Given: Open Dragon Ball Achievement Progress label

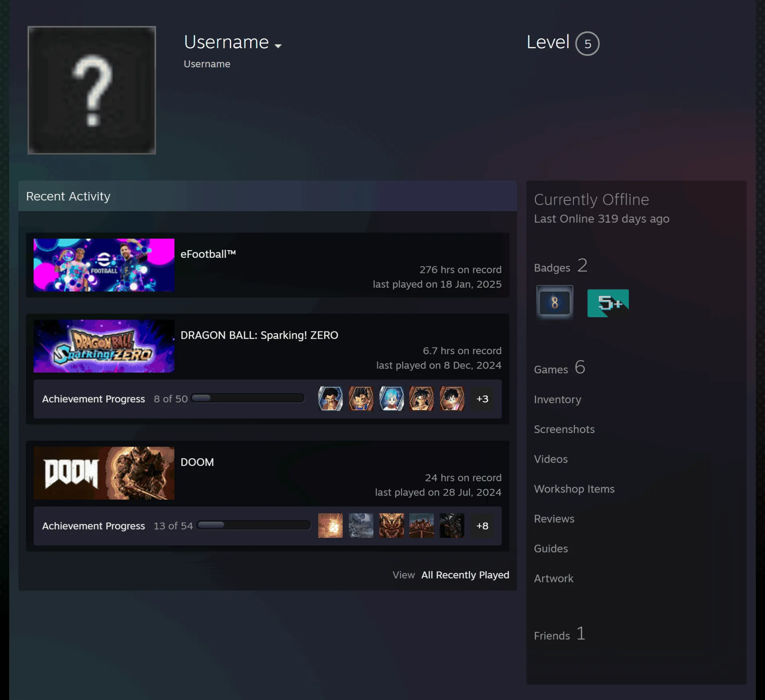Looking at the screenshot, I should 94,399.
